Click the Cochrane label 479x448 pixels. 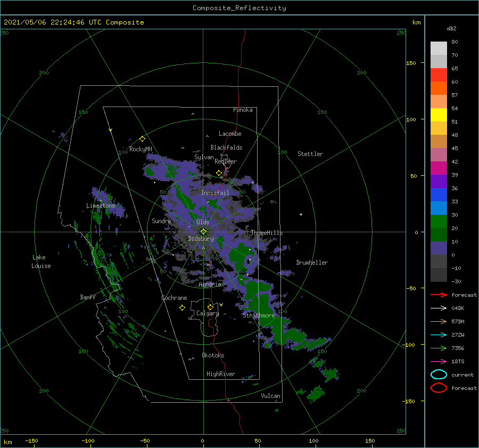pos(174,298)
